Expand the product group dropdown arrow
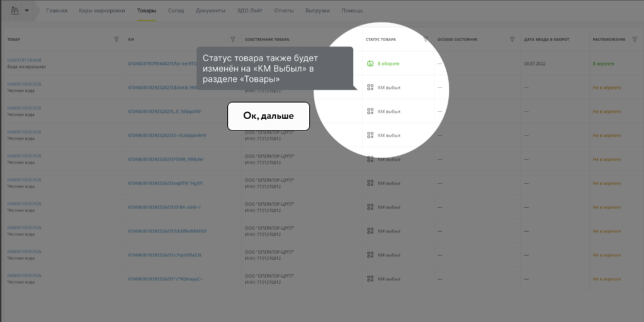Image resolution: width=644 pixels, height=322 pixels. coord(27,11)
